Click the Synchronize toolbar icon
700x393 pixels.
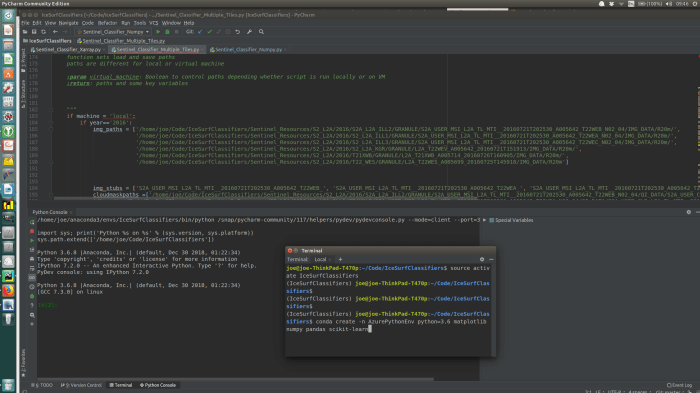point(43,32)
